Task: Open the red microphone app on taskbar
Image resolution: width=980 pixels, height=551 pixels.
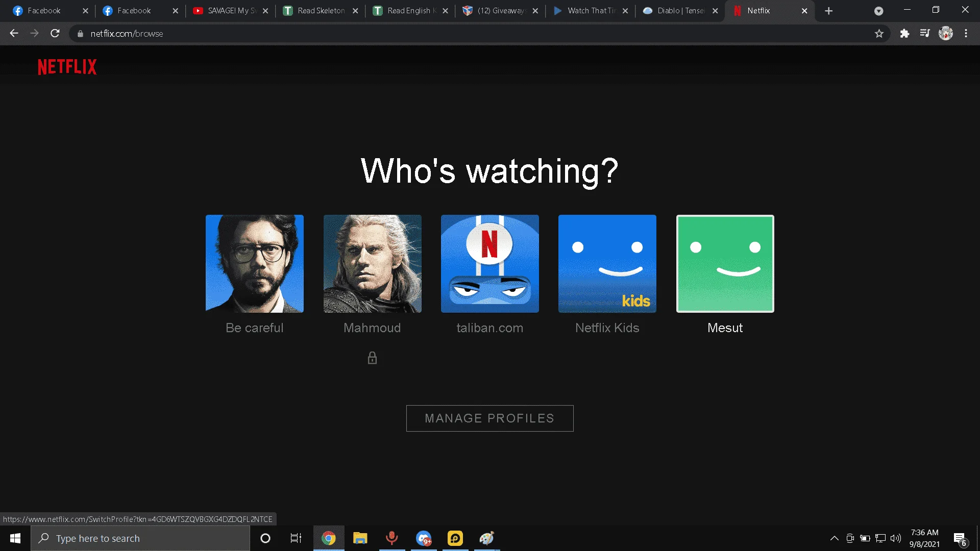Action: (392, 538)
